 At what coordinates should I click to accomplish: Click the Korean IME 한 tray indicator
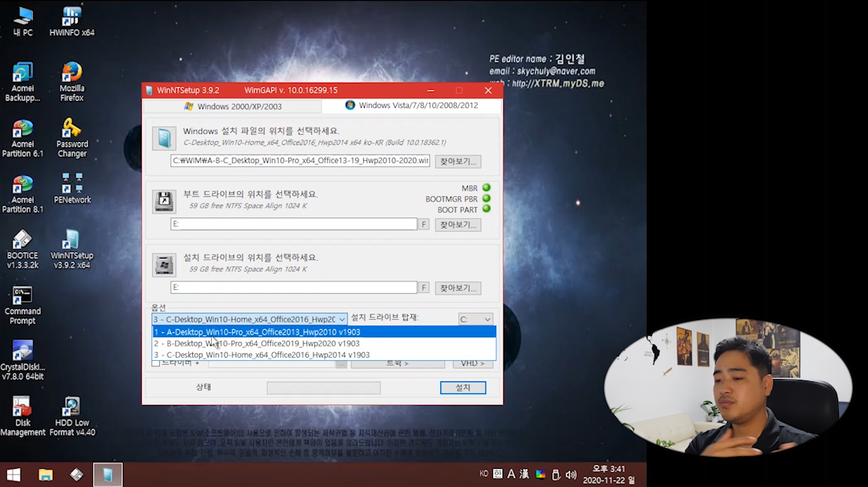click(498, 474)
